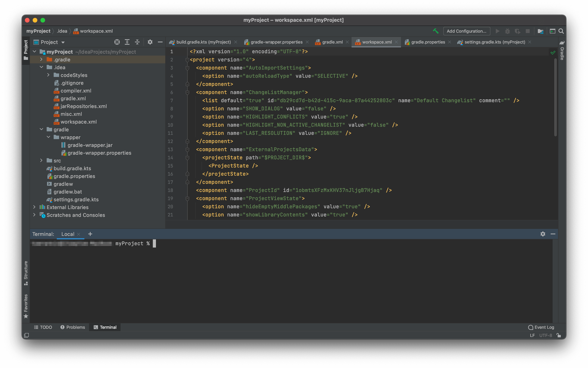The image size is (588, 368).
Task: Click Expand All icon in Project panel
Action: coord(127,42)
